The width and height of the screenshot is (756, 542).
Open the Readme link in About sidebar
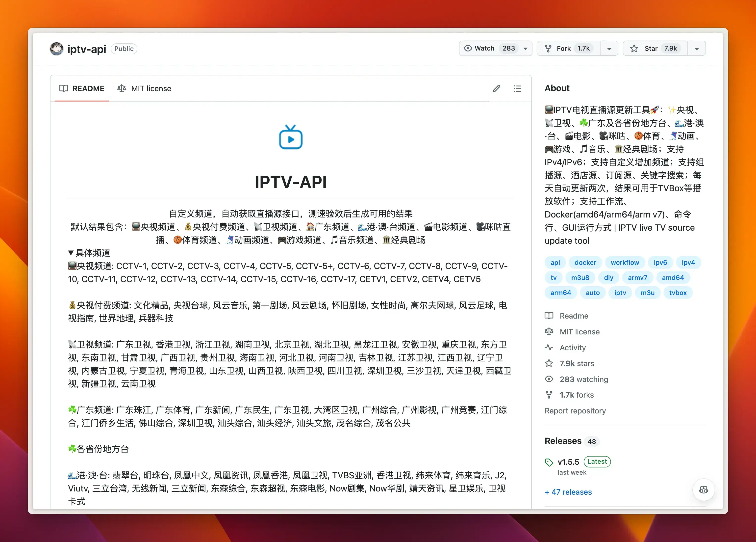(x=574, y=316)
